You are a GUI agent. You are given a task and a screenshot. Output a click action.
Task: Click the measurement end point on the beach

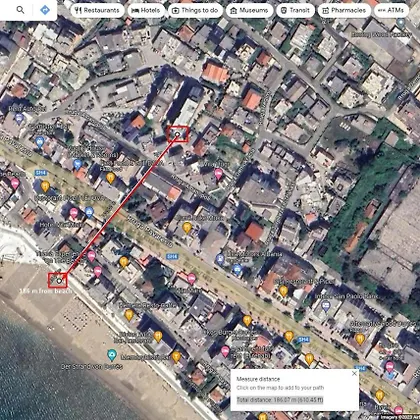(59, 281)
